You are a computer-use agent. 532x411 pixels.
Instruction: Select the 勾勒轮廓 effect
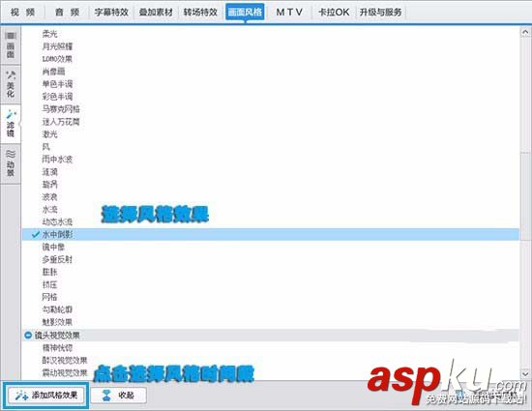click(x=57, y=309)
